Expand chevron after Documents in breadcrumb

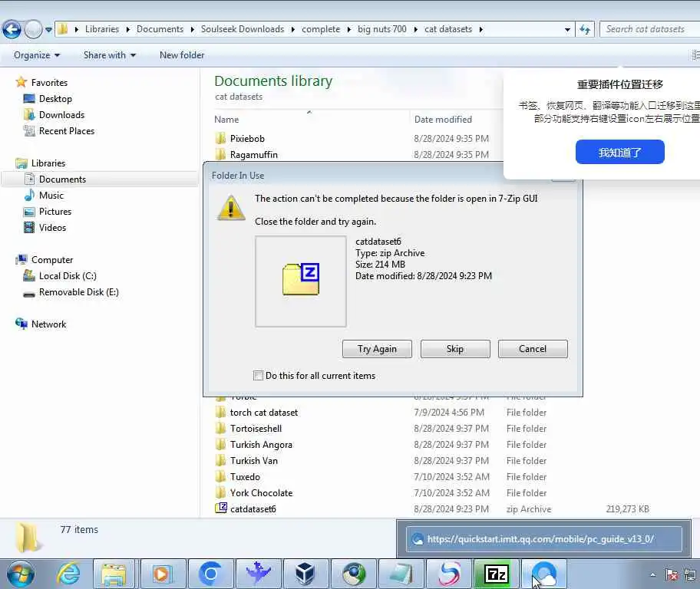pyautogui.click(x=192, y=29)
